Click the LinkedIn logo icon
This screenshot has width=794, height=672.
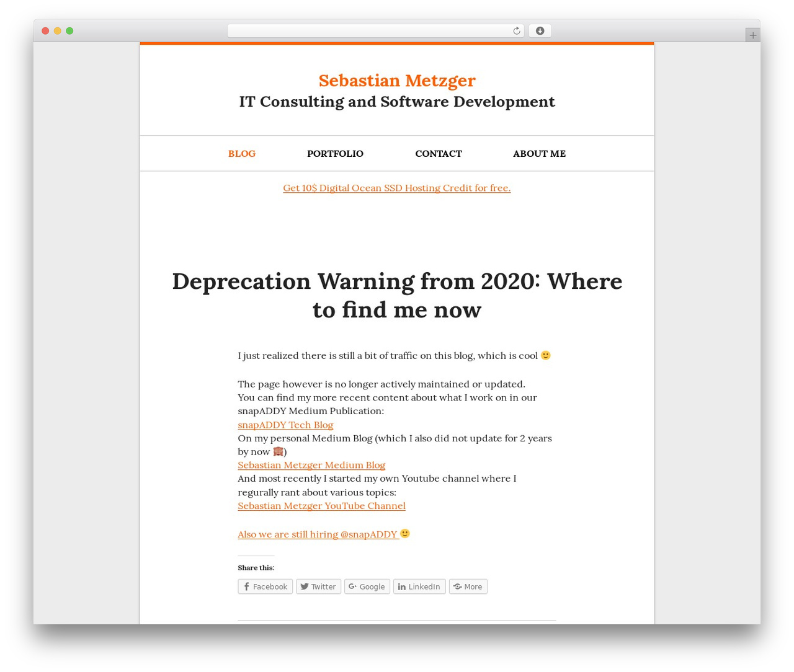pos(401,586)
